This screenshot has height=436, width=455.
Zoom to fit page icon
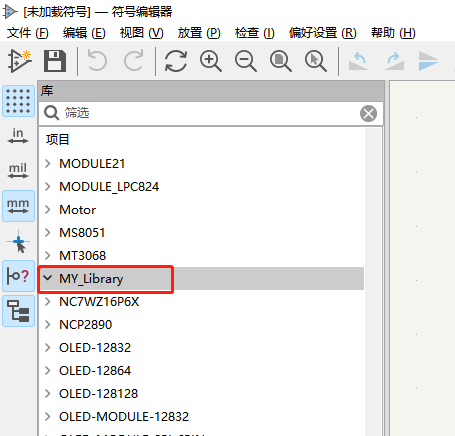coord(281,61)
